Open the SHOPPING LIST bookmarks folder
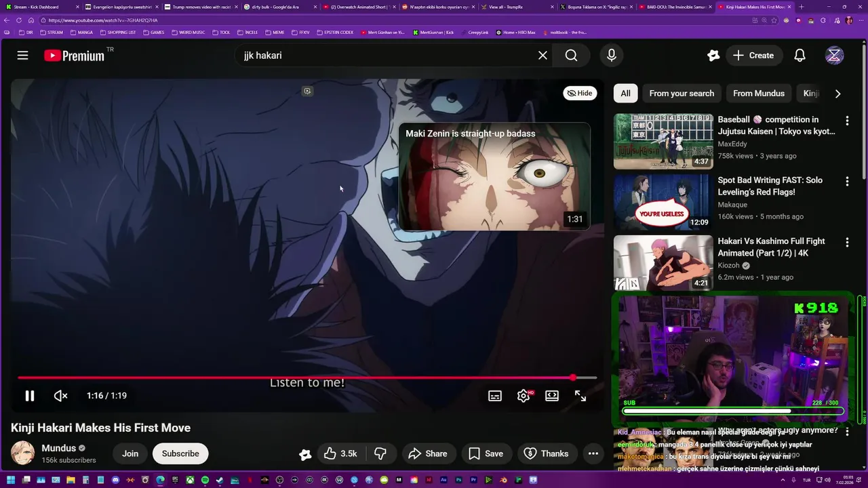Screen dimensions: 868x488 pos(118,33)
